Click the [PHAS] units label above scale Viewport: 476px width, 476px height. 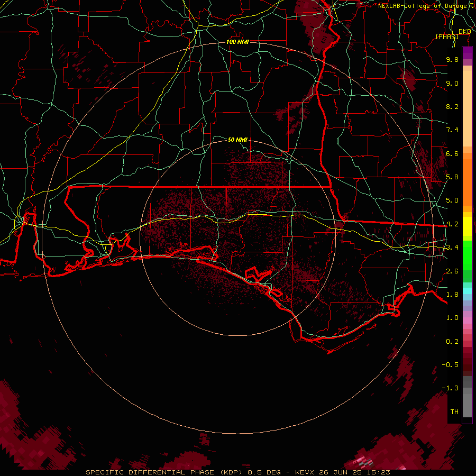click(447, 36)
